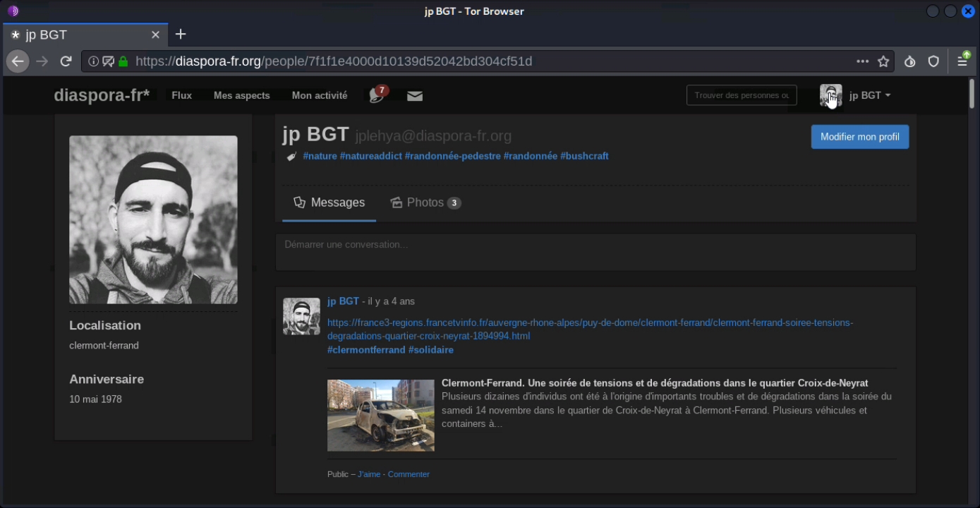Show site information via the padlock icon
This screenshot has width=980, height=508.
tap(123, 61)
